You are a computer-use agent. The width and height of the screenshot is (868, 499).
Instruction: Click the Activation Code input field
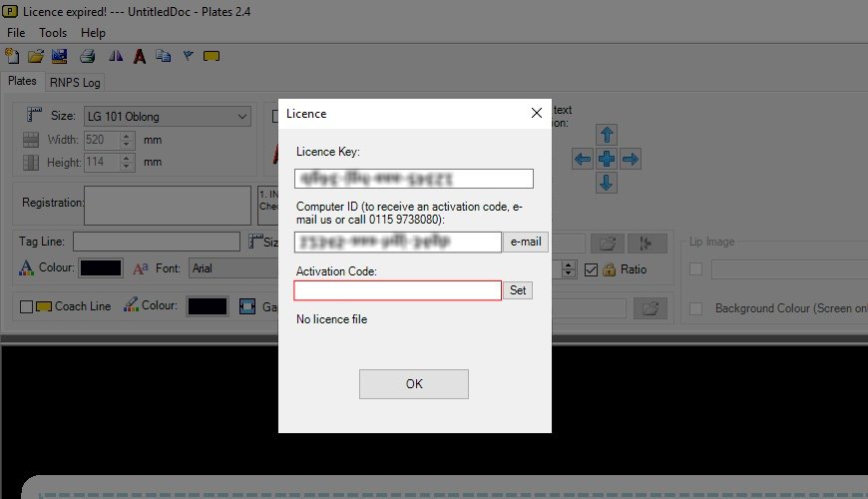397,290
